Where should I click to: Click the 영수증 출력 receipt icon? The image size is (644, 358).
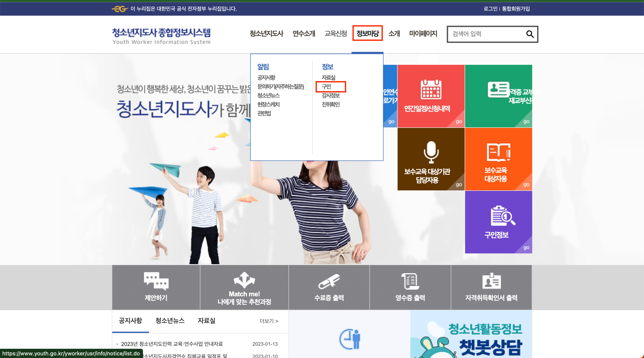click(x=410, y=281)
